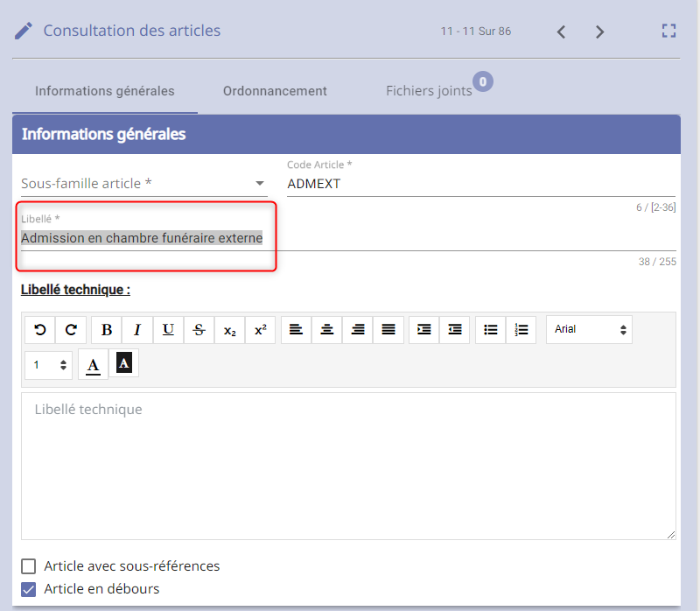The height and width of the screenshot is (611, 700).
Task: Uncheck Article en débours checkbox
Action: click(x=29, y=589)
